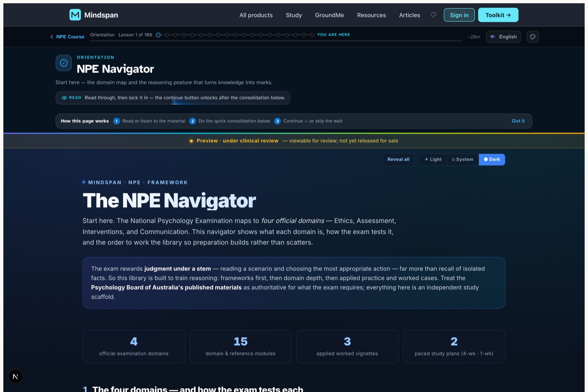Go to GroundMe in navigation
Image resolution: width=588 pixels, height=392 pixels.
(x=329, y=15)
